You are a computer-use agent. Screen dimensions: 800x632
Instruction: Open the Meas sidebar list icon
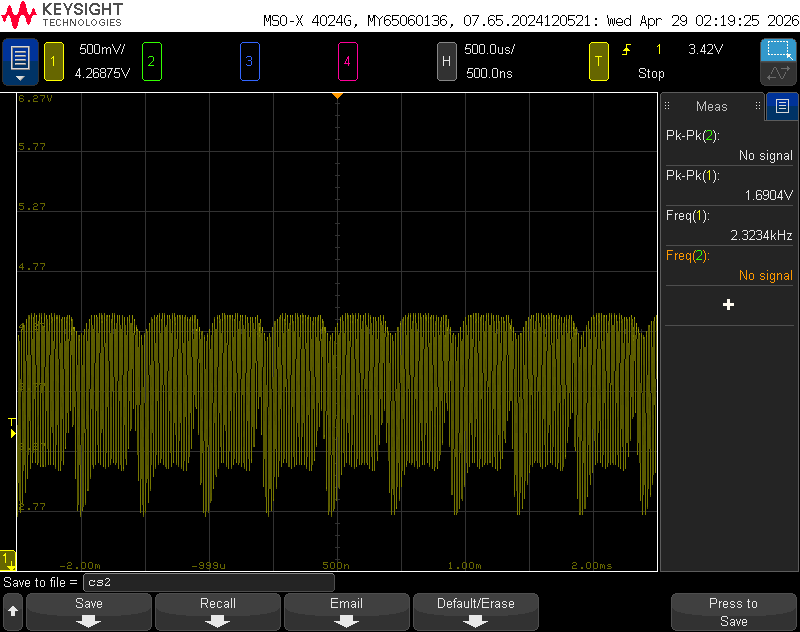click(782, 106)
